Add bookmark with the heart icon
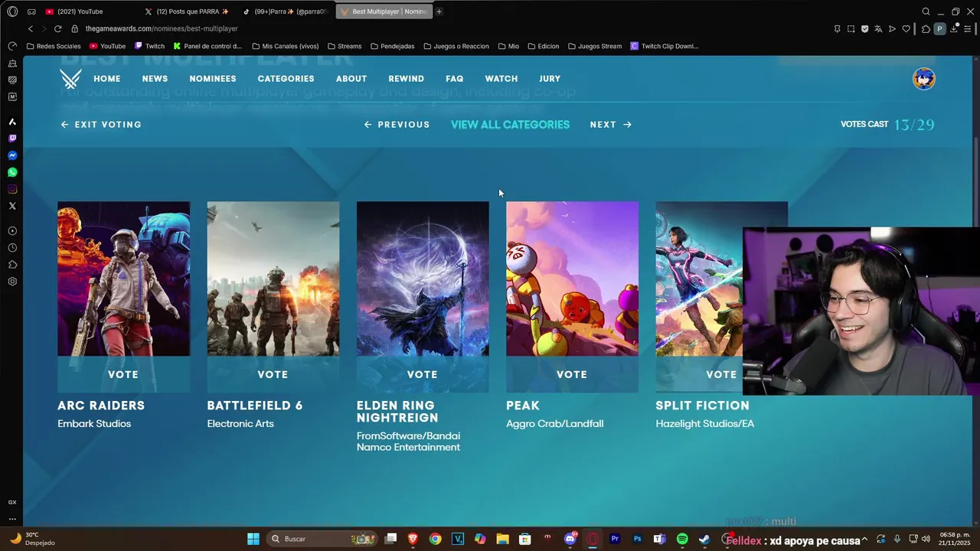Screen dimensions: 980x551 click(906, 28)
